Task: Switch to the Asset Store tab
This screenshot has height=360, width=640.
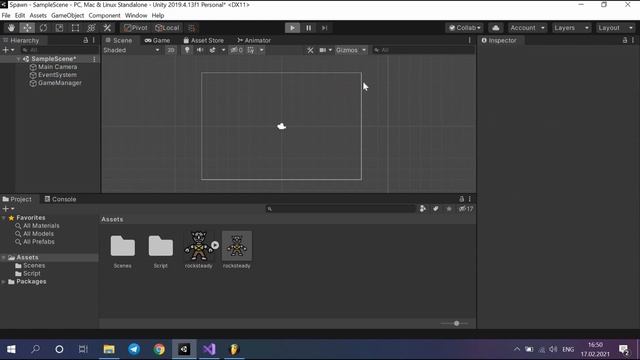Action: (x=203, y=40)
